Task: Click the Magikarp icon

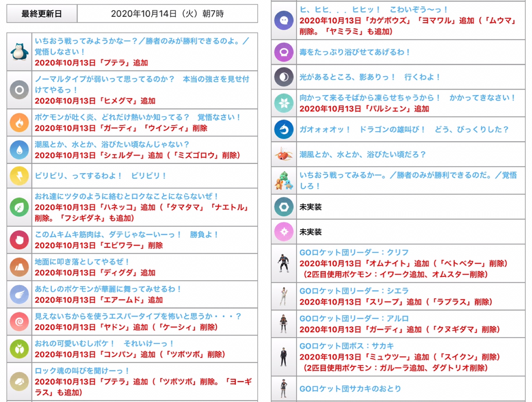Action: pyautogui.click(x=284, y=154)
